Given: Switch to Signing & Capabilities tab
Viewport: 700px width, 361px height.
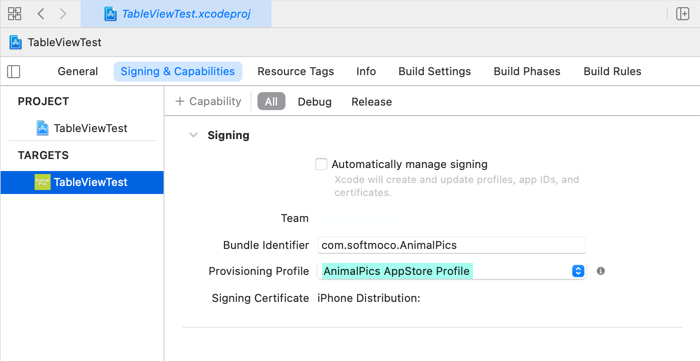Looking at the screenshot, I should [x=178, y=71].
